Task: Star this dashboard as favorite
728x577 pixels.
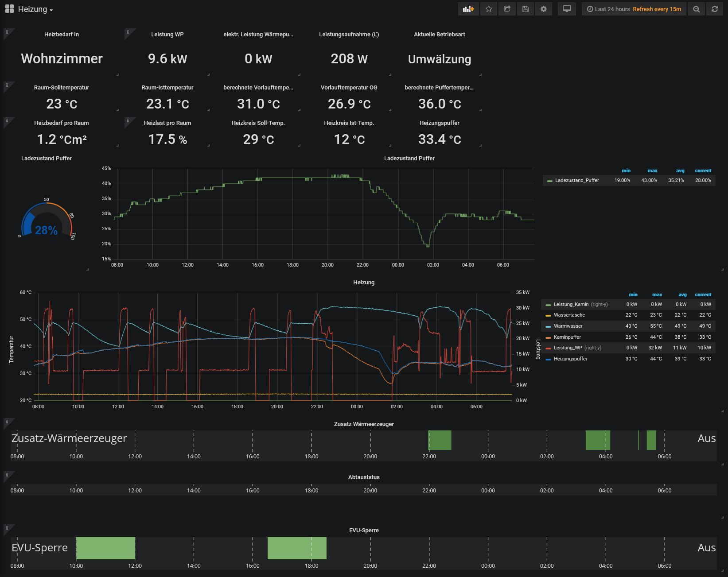Action: coord(489,9)
